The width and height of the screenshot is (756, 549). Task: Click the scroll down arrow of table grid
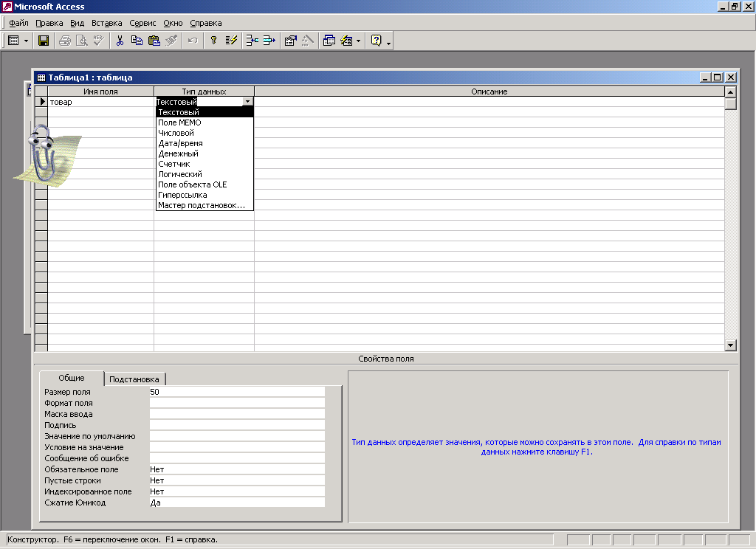tap(730, 345)
